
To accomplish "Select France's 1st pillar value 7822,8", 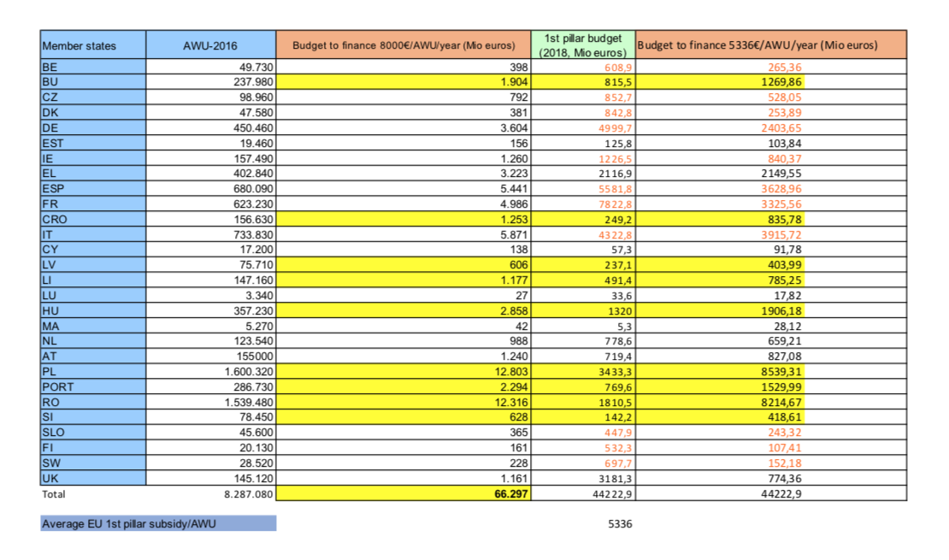I will tap(615, 203).
